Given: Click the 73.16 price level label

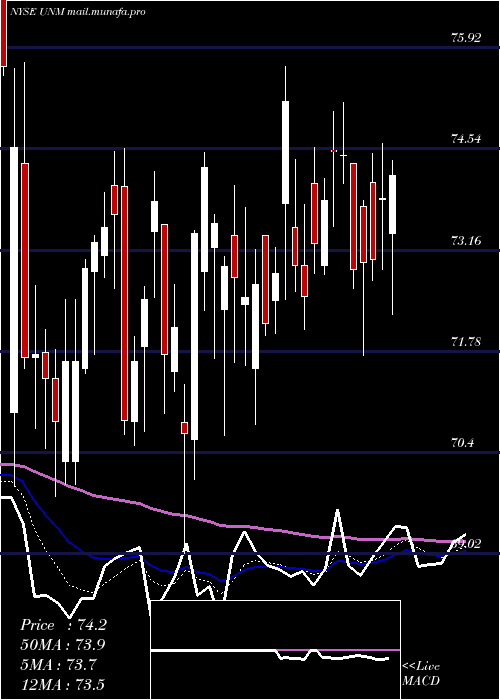Looking at the screenshot, I should click(x=466, y=241).
